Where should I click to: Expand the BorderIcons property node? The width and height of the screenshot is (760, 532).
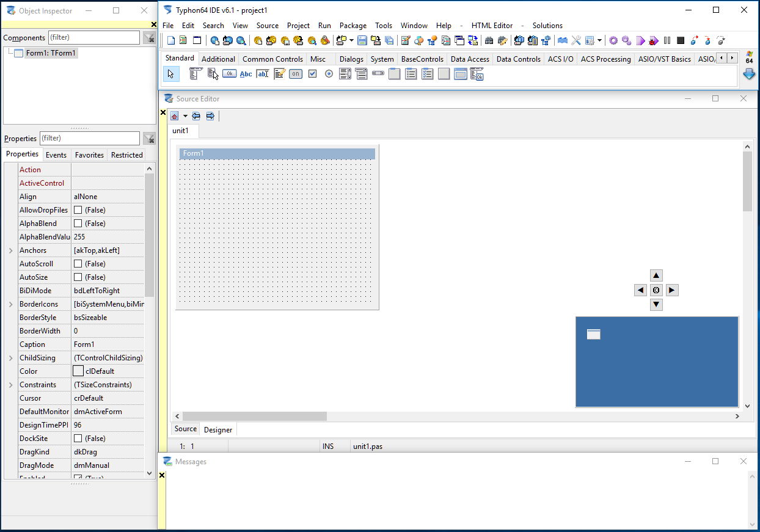click(10, 304)
